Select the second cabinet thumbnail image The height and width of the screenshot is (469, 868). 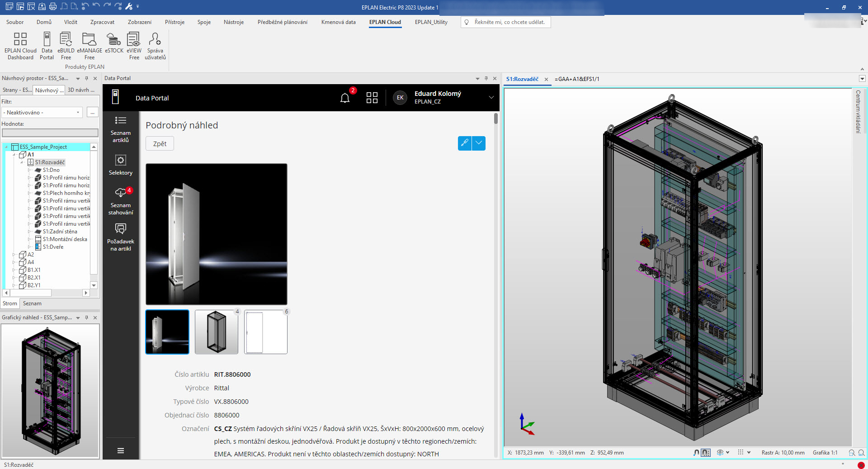pyautogui.click(x=216, y=332)
